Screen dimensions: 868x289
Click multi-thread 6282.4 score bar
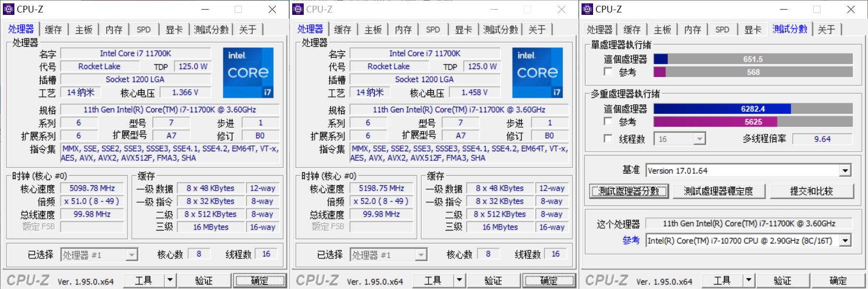(x=753, y=109)
